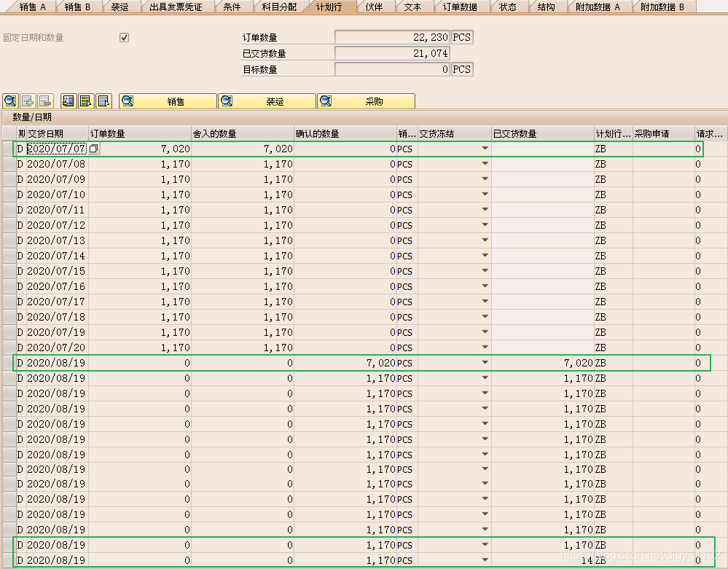Click the 订单数量 field showing 22,230
Screen dimensions: 728x569
point(392,37)
